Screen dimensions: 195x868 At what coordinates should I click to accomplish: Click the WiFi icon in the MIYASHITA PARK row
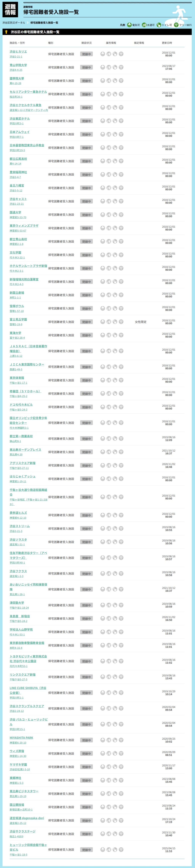click(121, 740)
